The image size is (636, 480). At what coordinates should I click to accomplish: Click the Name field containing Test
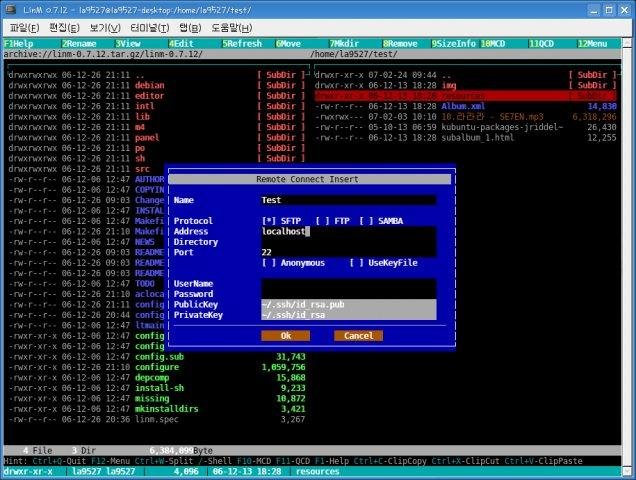(x=349, y=200)
